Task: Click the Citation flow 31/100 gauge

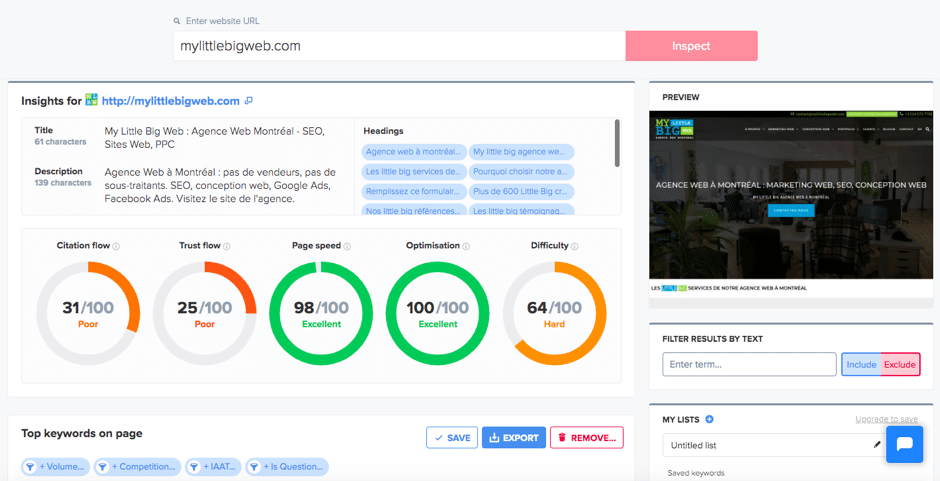Action: [88, 312]
